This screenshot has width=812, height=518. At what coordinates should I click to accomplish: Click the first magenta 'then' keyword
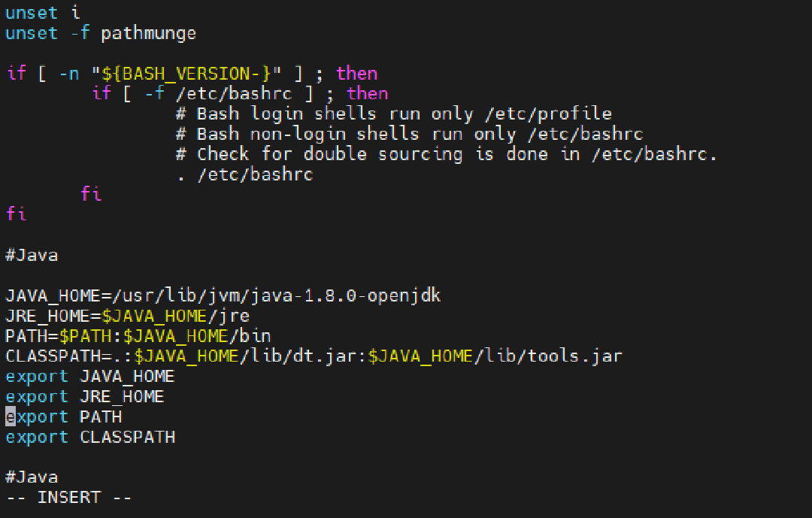coord(357,74)
